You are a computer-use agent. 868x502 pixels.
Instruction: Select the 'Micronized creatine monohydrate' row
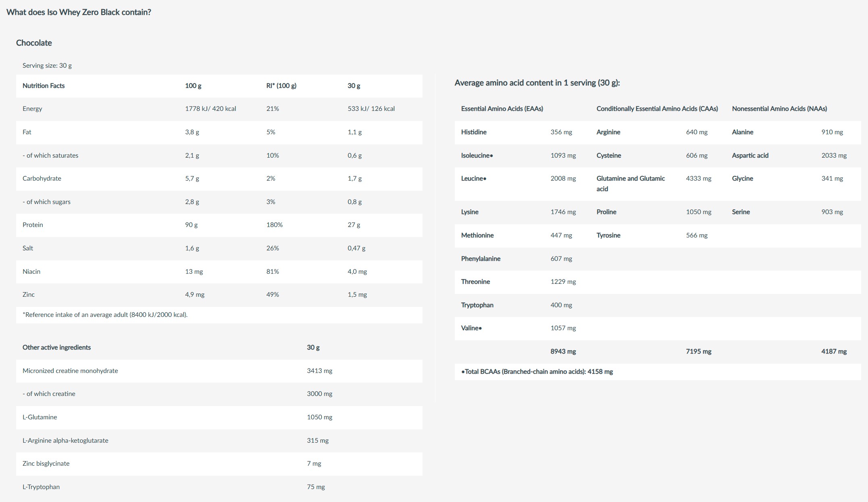click(70, 371)
